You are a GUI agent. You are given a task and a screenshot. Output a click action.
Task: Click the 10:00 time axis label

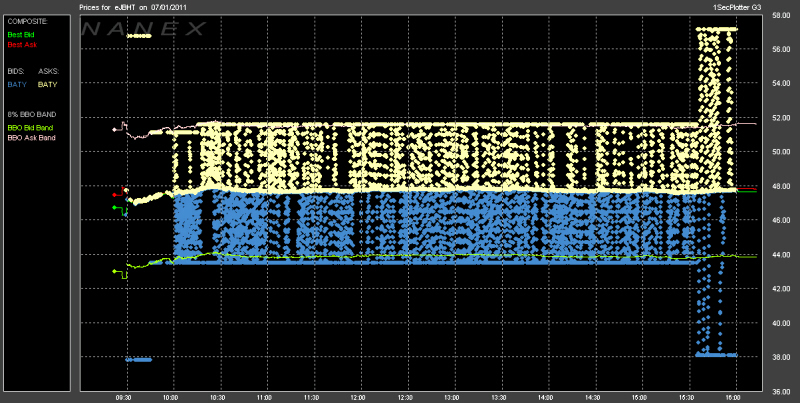(171, 396)
